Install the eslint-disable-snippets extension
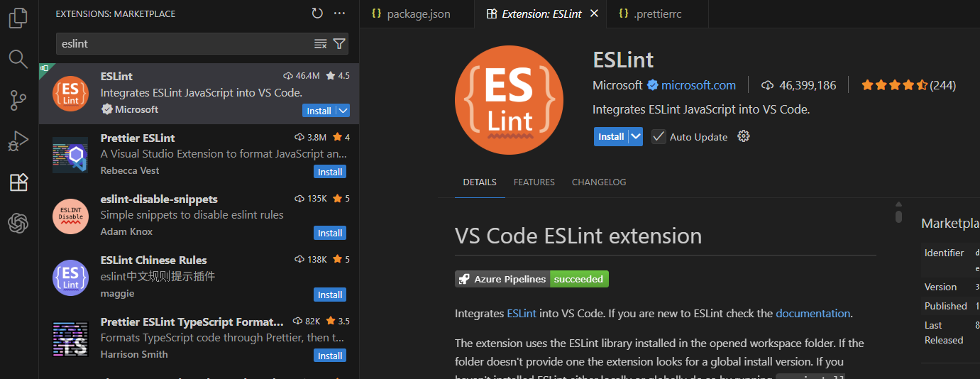980x379 pixels. pyautogui.click(x=330, y=233)
